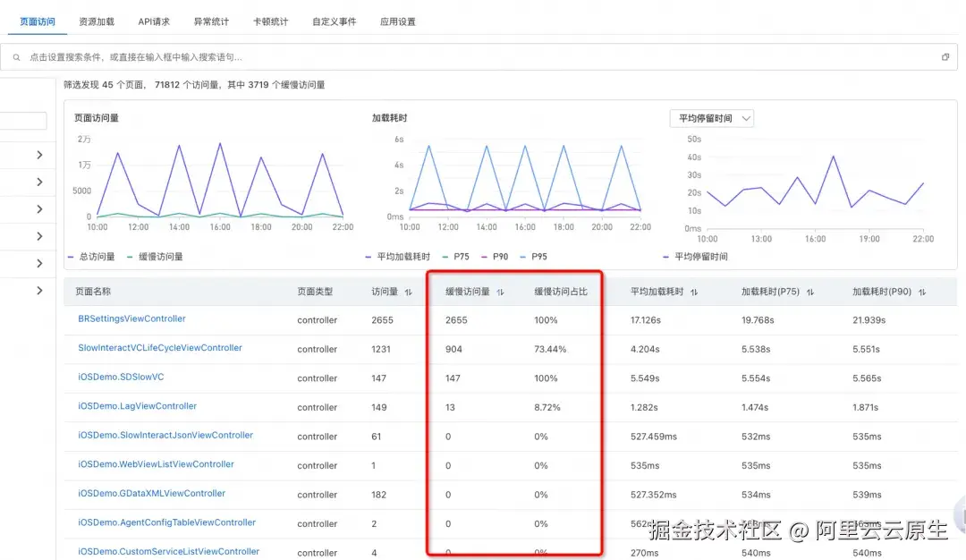Click the magnifier search icon
This screenshot has width=966, height=560.
point(17,57)
